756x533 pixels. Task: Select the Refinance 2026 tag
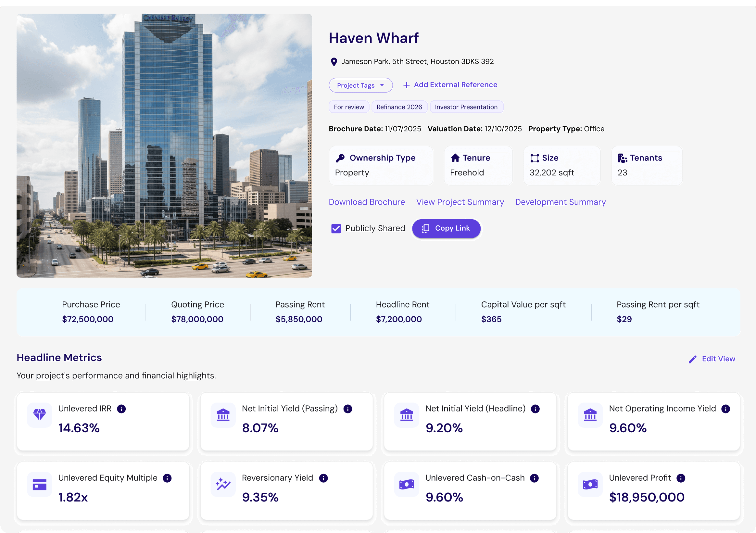[399, 107]
